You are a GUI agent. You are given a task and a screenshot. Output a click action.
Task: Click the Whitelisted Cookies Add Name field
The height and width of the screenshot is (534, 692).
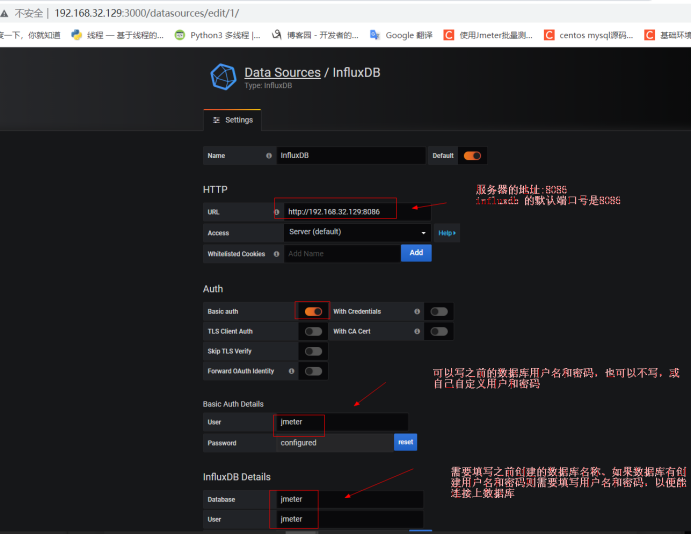342,254
